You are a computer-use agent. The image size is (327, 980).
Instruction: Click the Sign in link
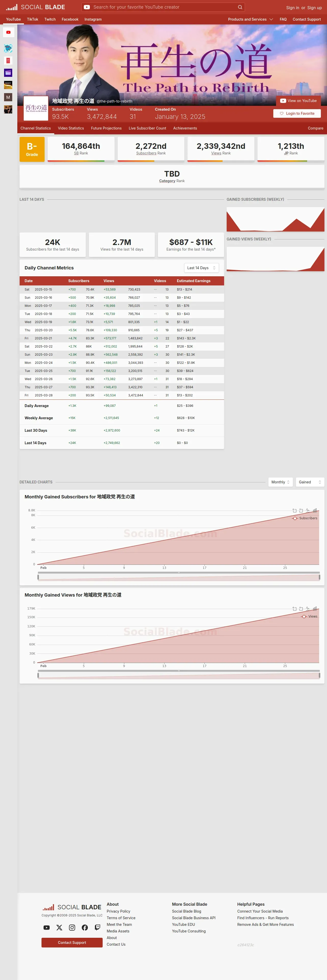click(293, 8)
